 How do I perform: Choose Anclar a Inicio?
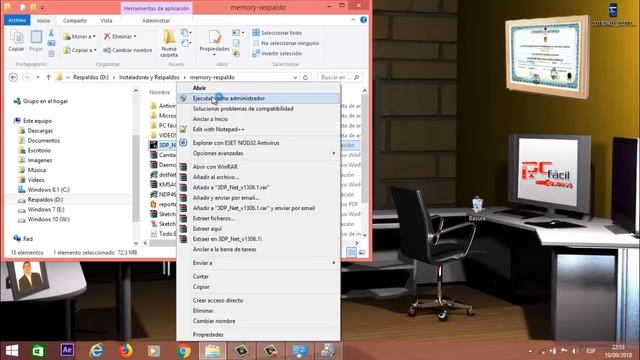[x=258, y=119]
